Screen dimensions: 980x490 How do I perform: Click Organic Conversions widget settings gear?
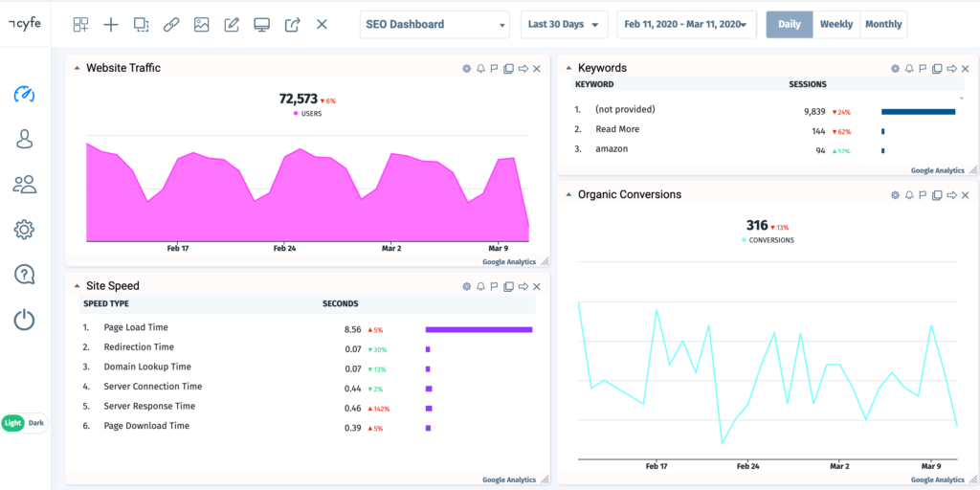[895, 195]
